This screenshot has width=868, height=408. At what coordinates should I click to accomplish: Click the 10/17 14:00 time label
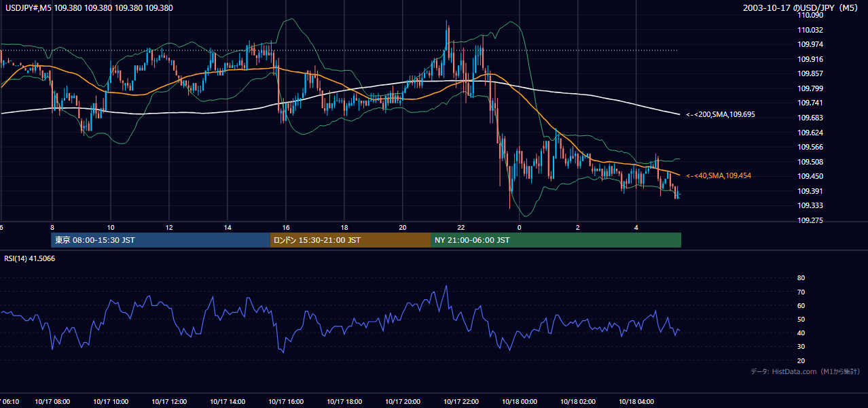(x=228, y=402)
